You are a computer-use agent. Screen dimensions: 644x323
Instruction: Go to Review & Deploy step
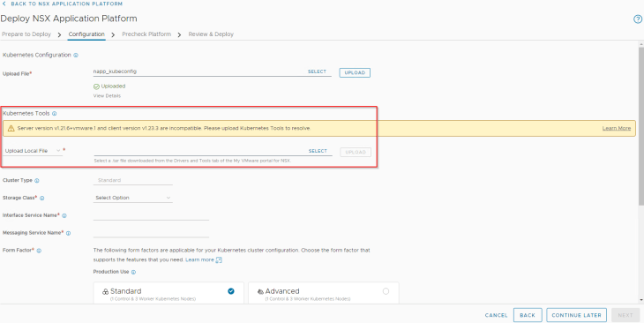(x=211, y=34)
